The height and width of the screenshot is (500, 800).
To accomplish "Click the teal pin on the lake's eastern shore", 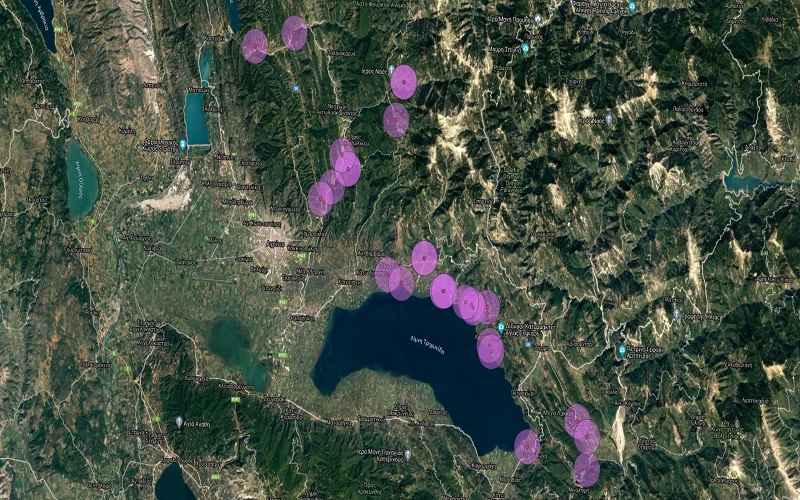I will tap(501, 327).
